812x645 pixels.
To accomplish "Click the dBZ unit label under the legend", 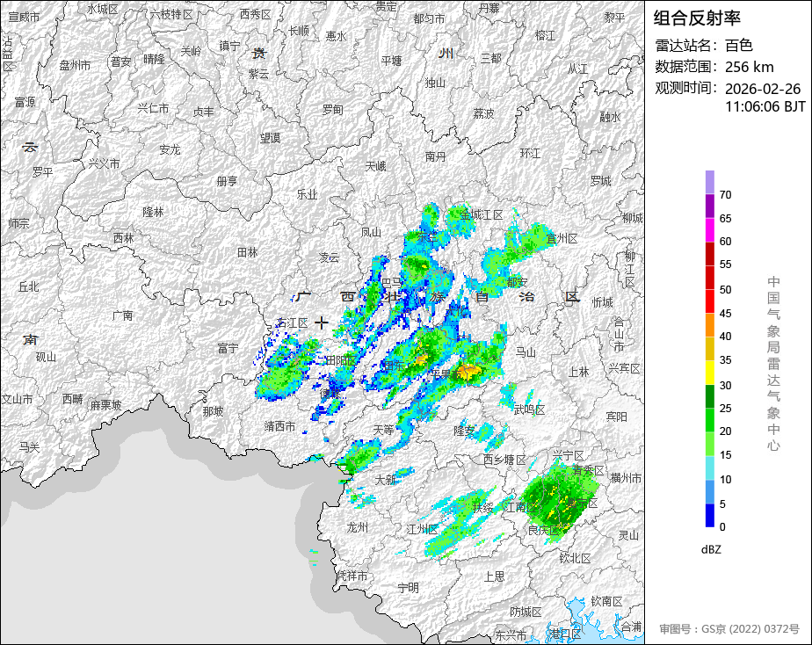I will tap(710, 550).
